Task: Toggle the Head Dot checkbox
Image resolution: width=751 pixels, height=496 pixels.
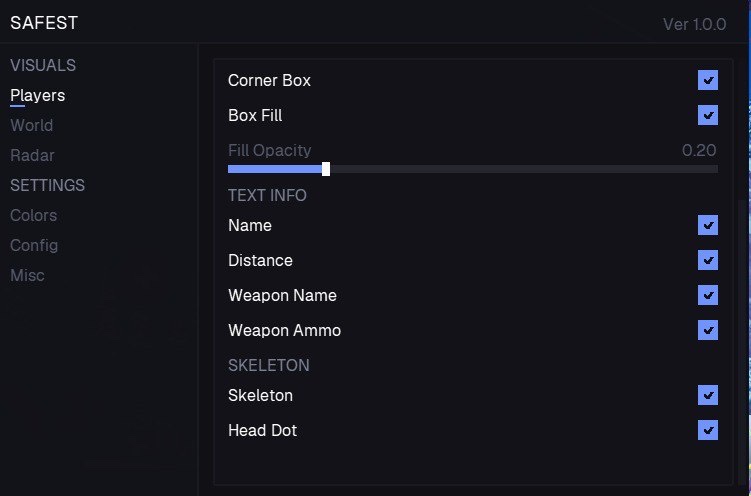Action: (x=708, y=431)
